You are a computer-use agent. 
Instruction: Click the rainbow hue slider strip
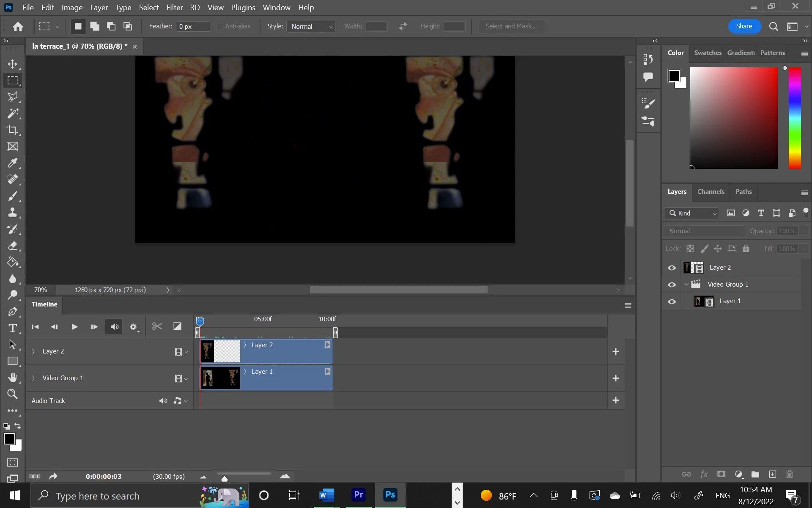pos(795,118)
